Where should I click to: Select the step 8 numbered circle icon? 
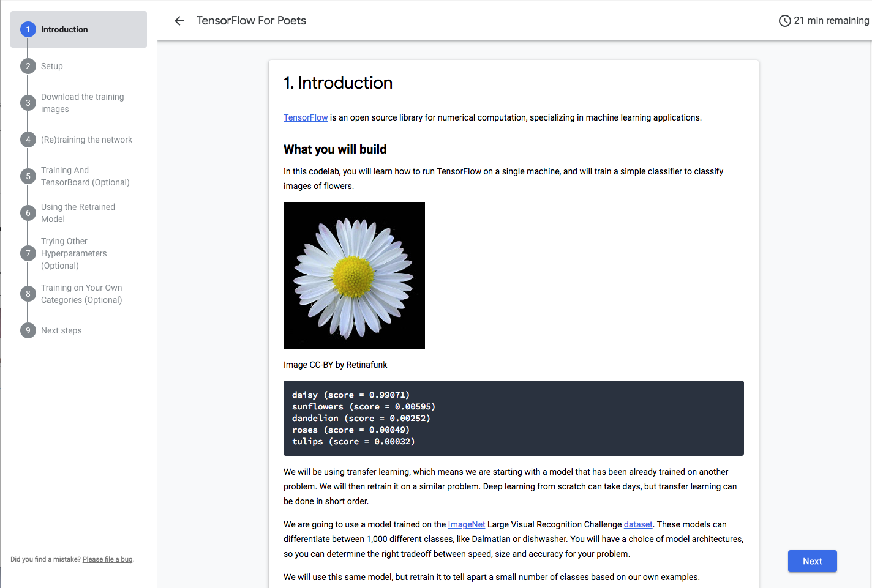[x=28, y=294]
